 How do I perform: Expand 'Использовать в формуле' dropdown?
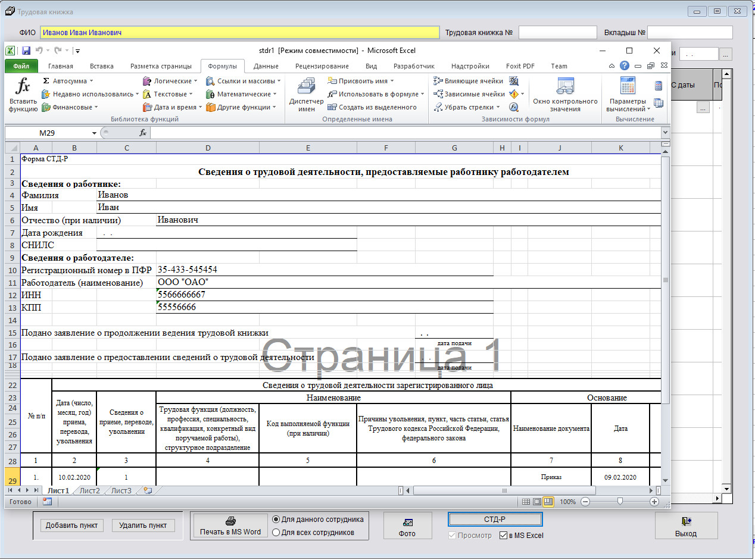(422, 94)
